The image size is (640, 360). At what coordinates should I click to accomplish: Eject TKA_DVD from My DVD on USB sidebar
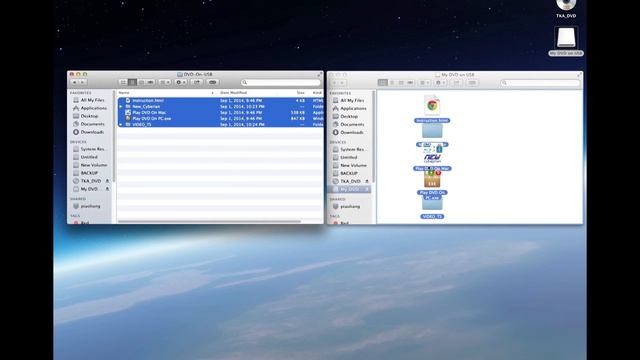(x=367, y=181)
